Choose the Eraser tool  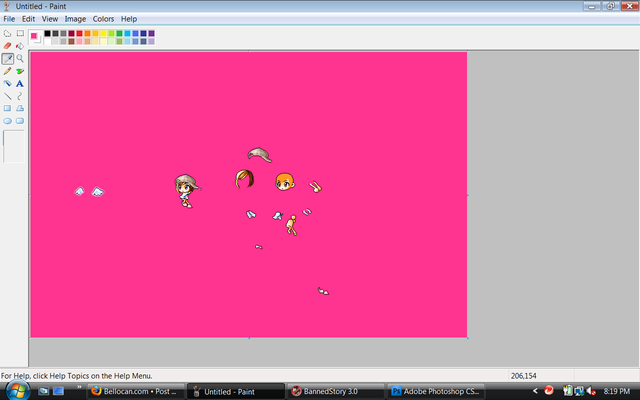7,46
